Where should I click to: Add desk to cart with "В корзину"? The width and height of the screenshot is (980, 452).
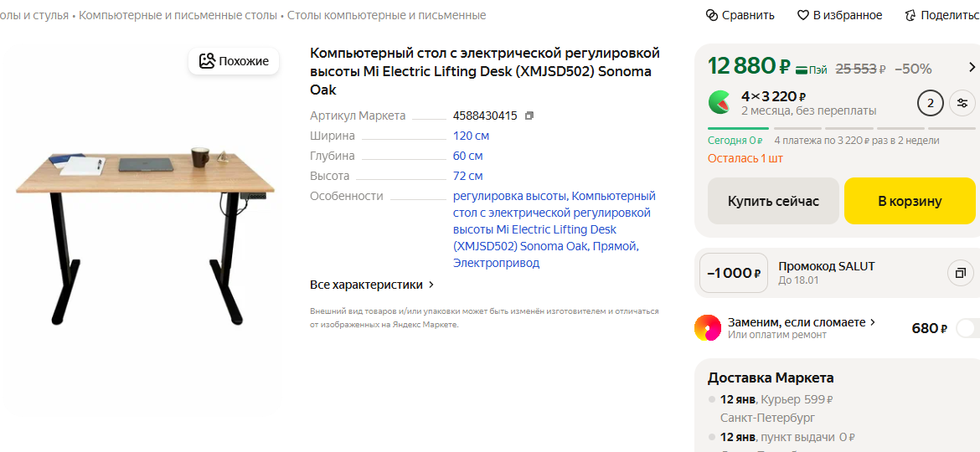coord(910,201)
